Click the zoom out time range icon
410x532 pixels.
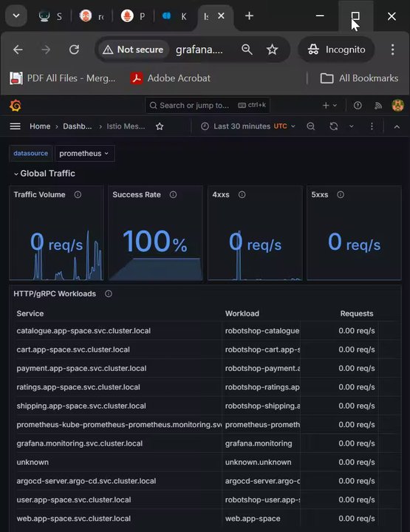(310, 126)
